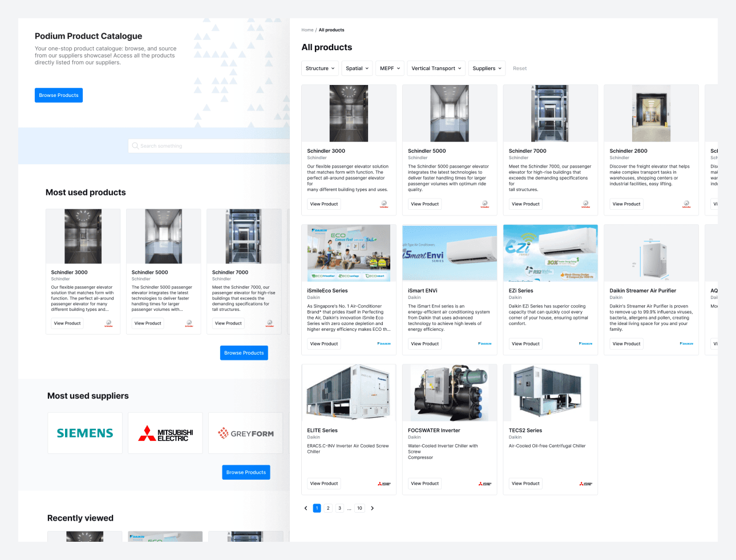The height and width of the screenshot is (560, 736).
Task: View Product for FOCSWATER Inverter
Action: (425, 484)
